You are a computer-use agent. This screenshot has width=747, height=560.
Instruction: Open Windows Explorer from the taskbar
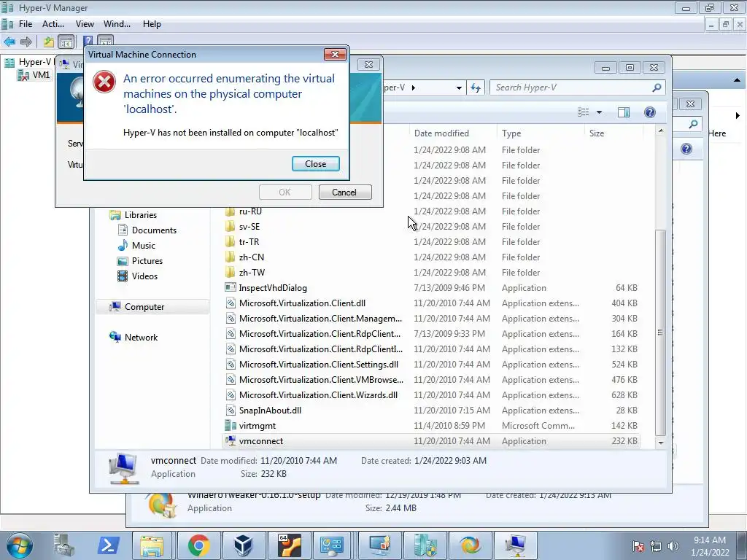coord(152,545)
